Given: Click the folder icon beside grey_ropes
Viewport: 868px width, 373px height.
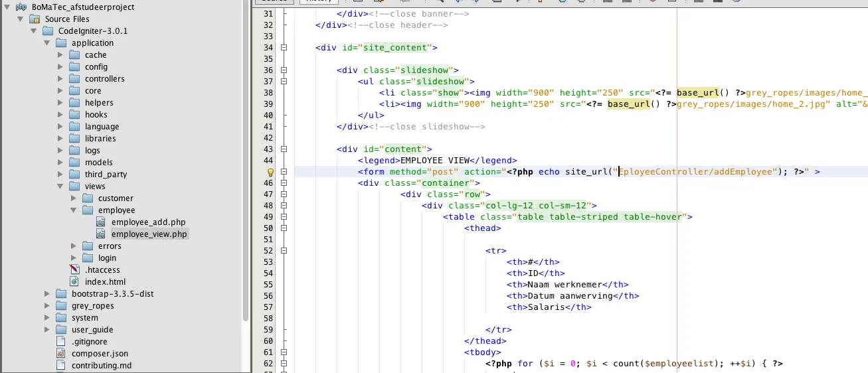Looking at the screenshot, I should point(61,306).
